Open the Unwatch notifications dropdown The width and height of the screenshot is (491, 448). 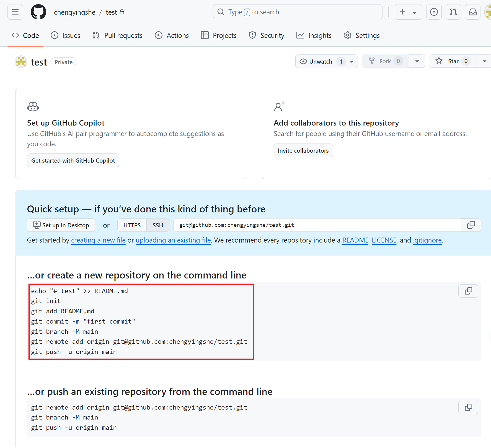[x=326, y=61]
